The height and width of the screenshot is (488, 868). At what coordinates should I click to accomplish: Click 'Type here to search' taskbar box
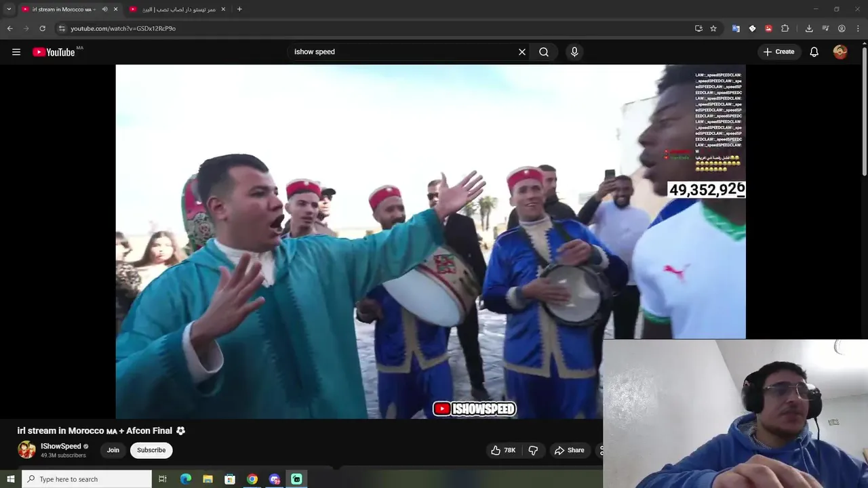pos(87,479)
